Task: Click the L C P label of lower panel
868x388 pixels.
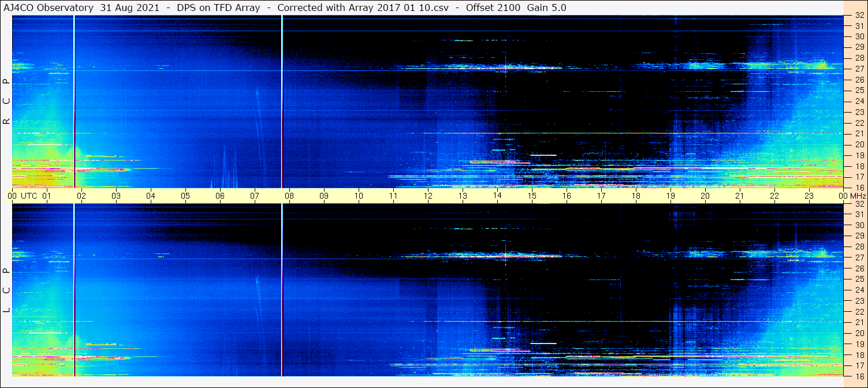Action: 7,290
